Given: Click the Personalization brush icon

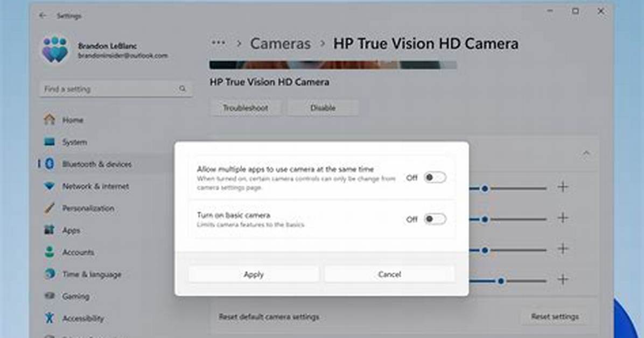Looking at the screenshot, I should [50, 208].
